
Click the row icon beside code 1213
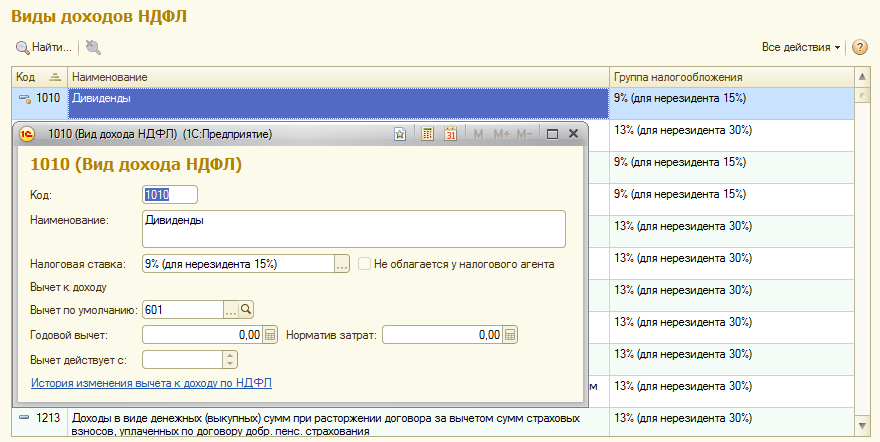click(x=24, y=417)
